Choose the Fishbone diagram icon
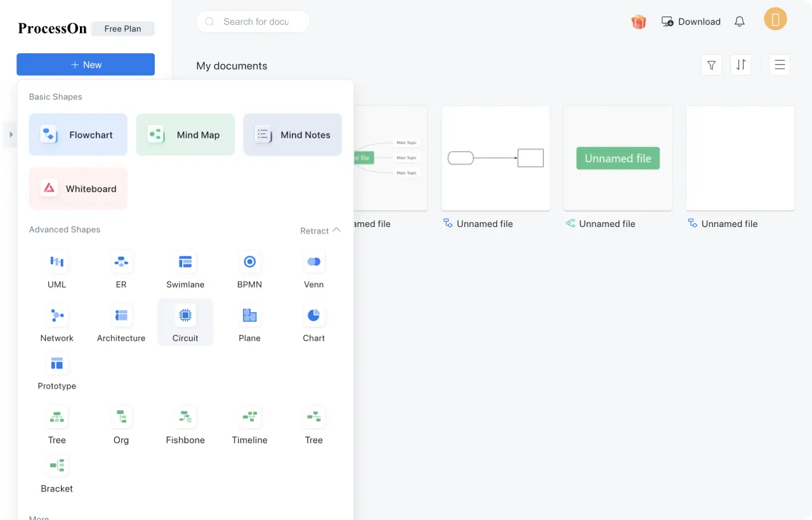This screenshot has height=520, width=812. (185, 417)
